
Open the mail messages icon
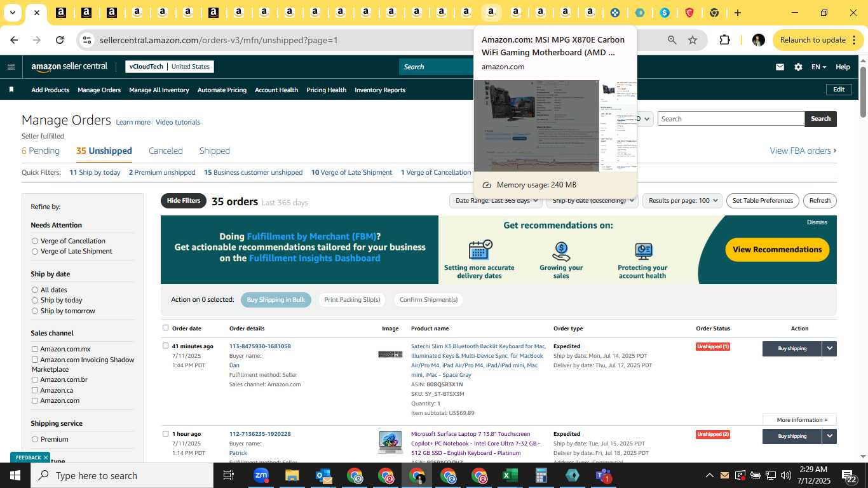780,67
